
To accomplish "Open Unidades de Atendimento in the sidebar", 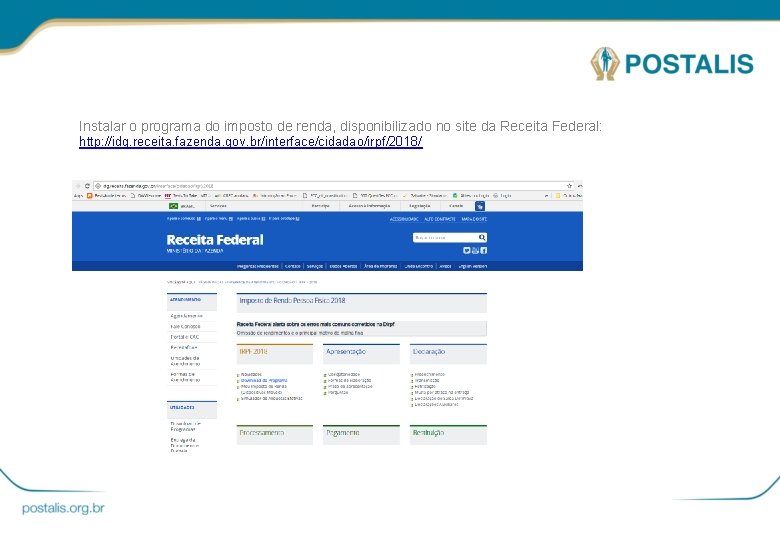I will 185,361.
